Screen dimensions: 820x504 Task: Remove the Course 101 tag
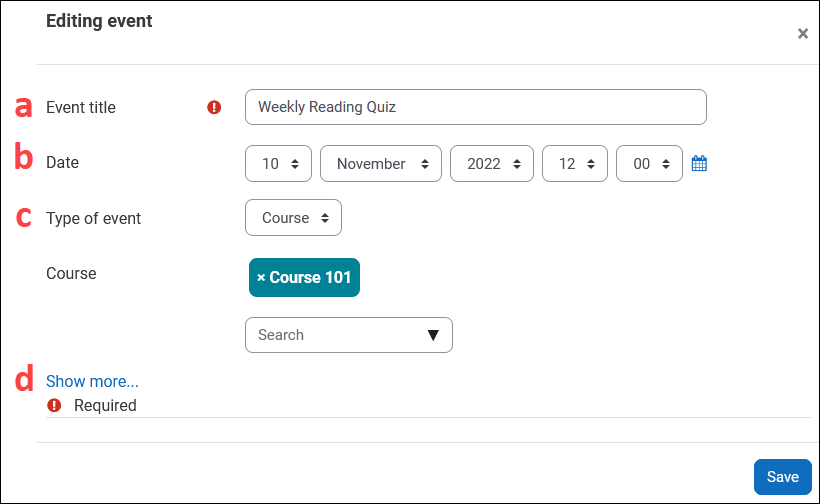click(261, 278)
